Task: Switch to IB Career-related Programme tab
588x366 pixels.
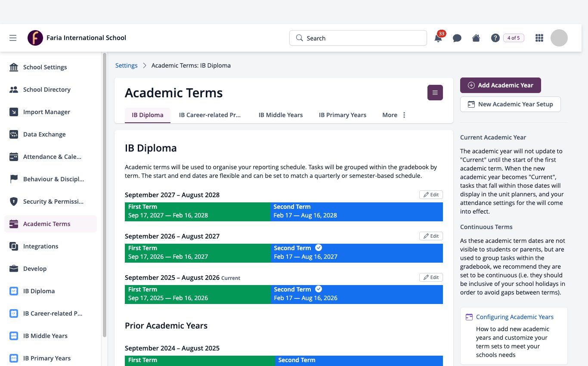Action: tap(210, 115)
